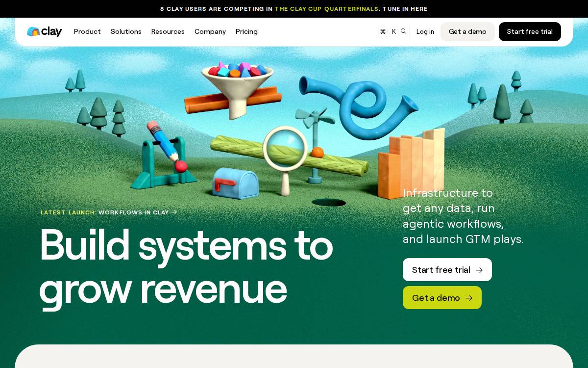The width and height of the screenshot is (588, 368).
Task: Click the white Start free trial hero button
Action: click(x=447, y=270)
